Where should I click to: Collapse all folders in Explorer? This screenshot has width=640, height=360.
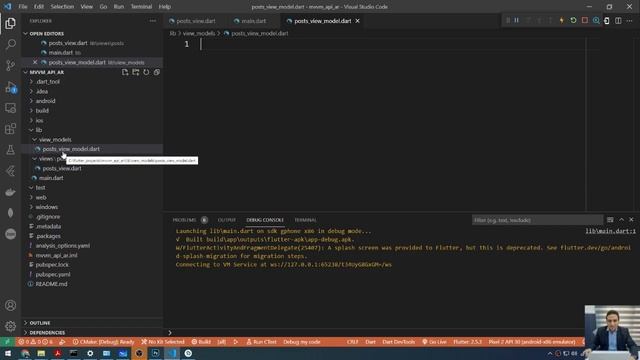click(157, 72)
